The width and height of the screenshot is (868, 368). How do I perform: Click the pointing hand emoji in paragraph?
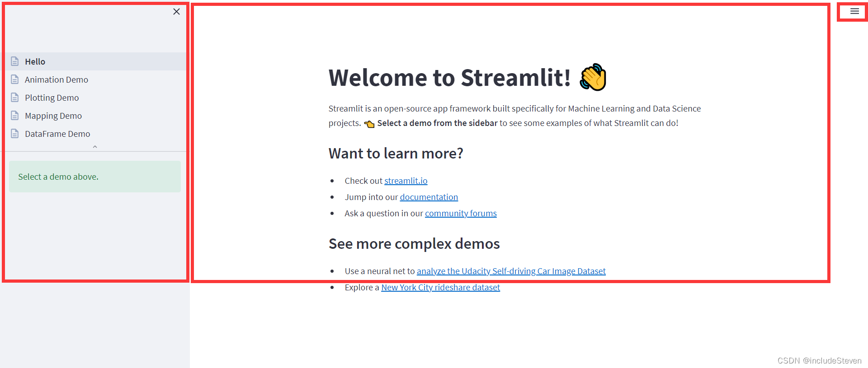tap(369, 124)
